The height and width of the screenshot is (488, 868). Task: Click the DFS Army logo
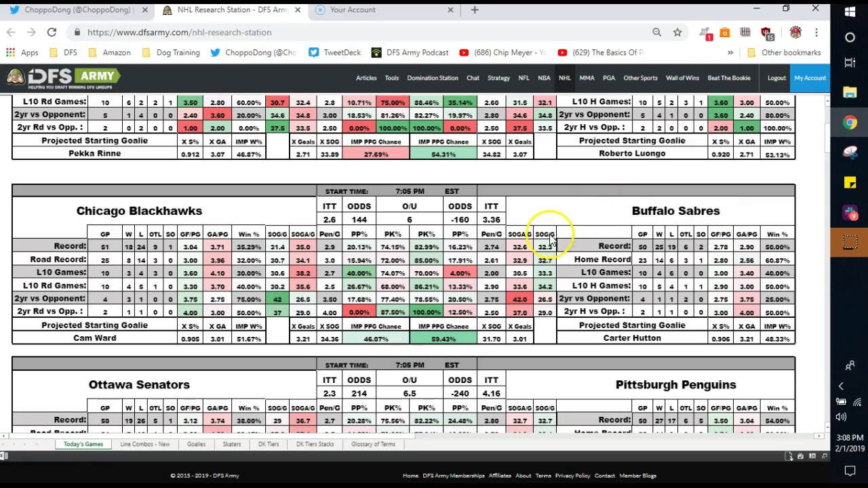pos(64,78)
